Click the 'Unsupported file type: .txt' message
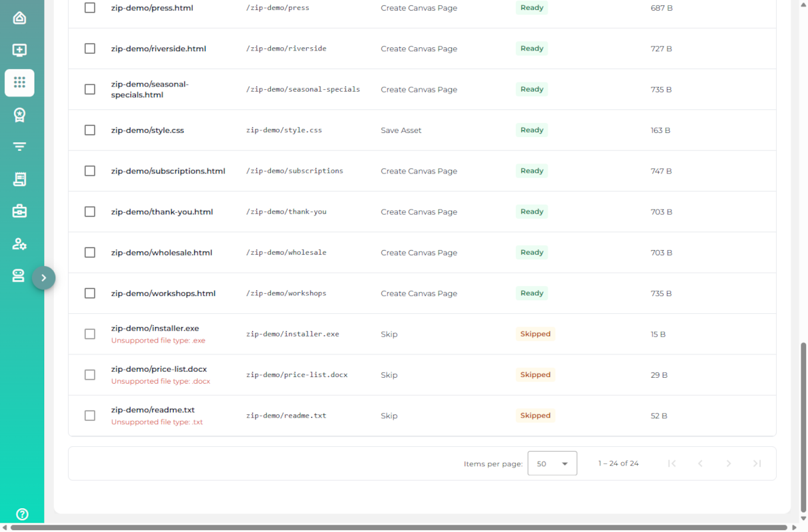 (157, 422)
